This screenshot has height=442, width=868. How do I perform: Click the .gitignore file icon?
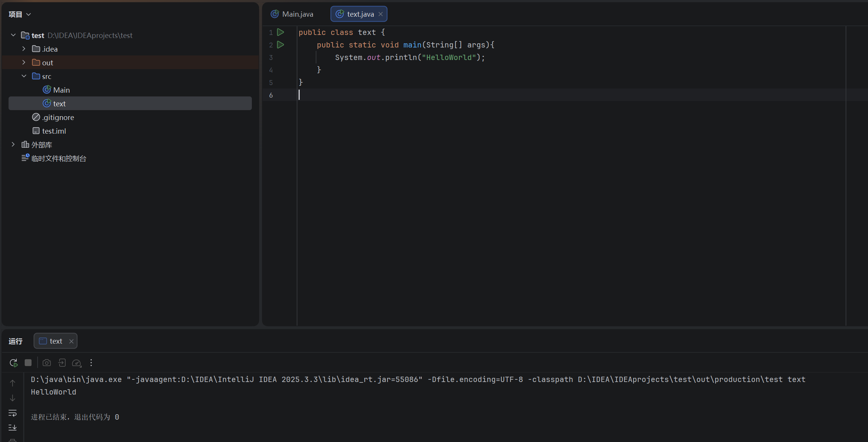pyautogui.click(x=36, y=117)
